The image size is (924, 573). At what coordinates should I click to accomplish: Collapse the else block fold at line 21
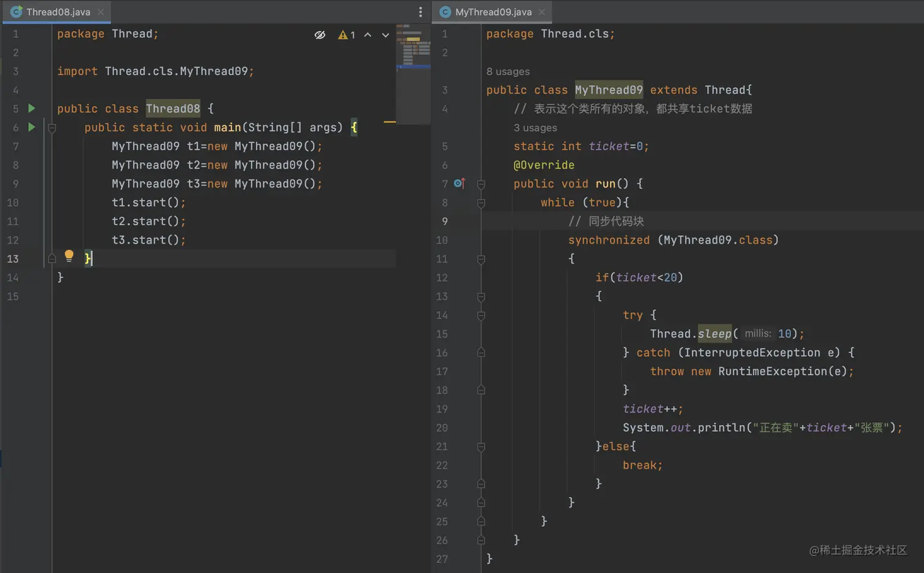point(481,447)
